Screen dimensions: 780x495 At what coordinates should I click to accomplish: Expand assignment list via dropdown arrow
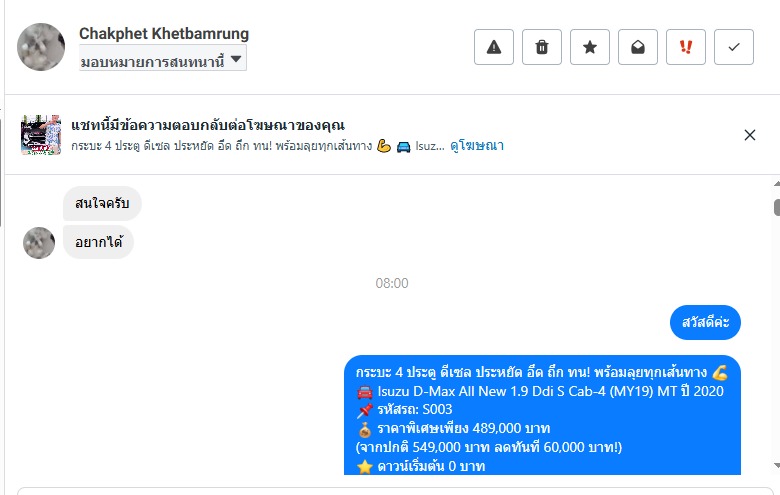236,59
